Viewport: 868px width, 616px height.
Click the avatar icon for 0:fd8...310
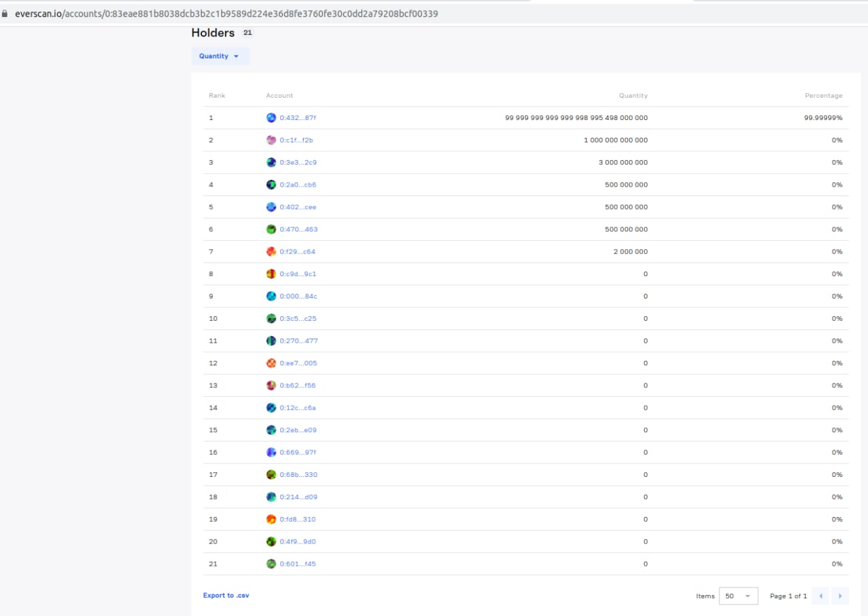pyautogui.click(x=271, y=519)
